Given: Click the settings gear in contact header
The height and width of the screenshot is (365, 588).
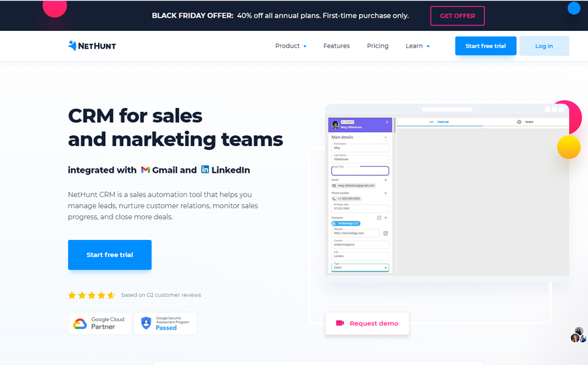Looking at the screenshot, I should [387, 122].
